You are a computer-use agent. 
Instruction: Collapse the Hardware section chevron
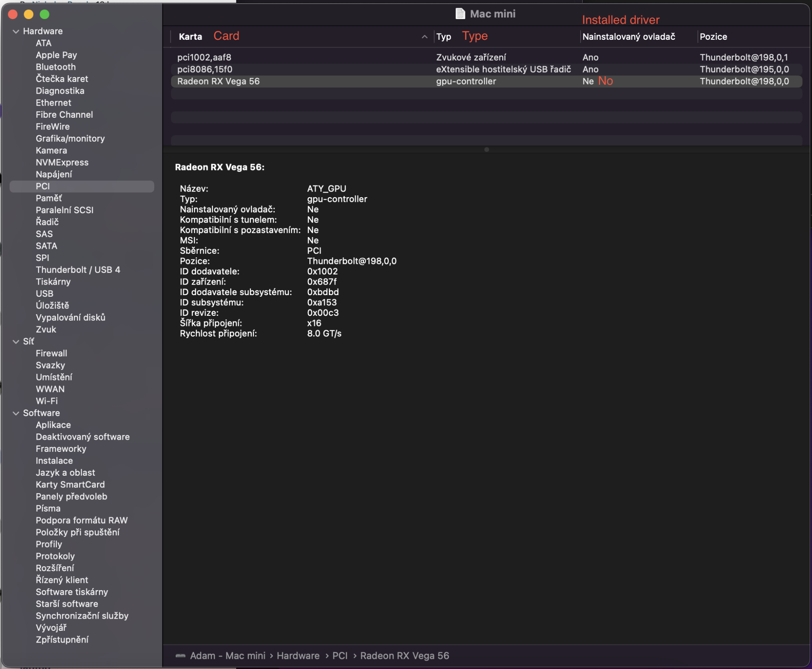pyautogui.click(x=16, y=31)
